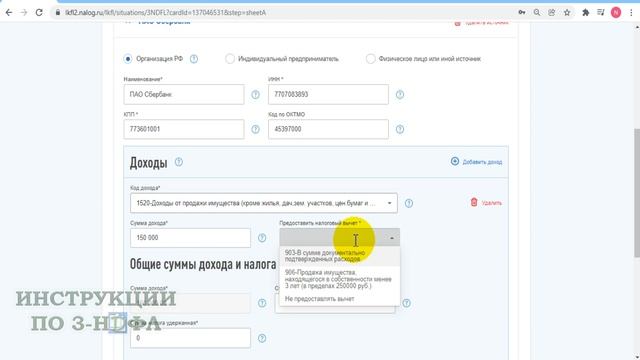This screenshot has width=640, height=360.
Task: Show help for ИНН field
Action: tap(400, 95)
